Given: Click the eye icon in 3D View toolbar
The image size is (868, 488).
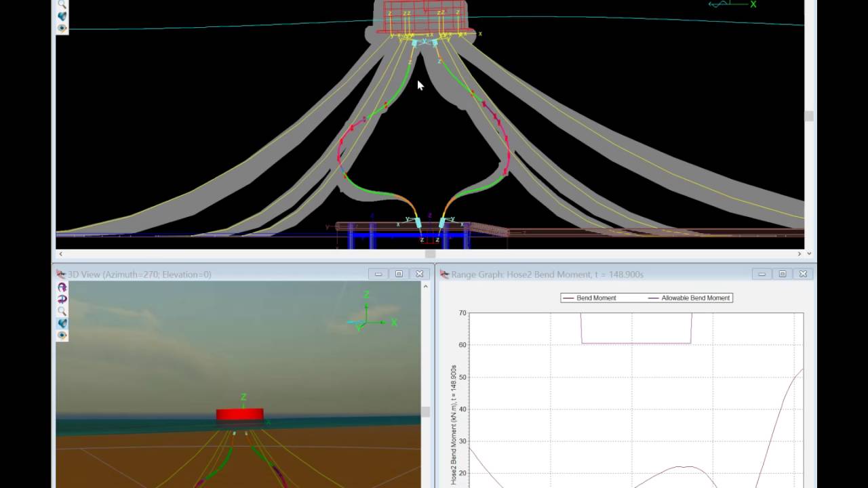Looking at the screenshot, I should 62,335.
